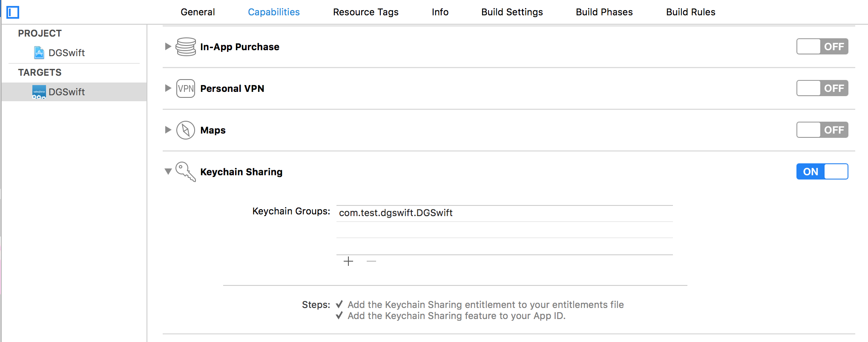
Task: Click the In-App Purchase title
Action: pos(240,47)
